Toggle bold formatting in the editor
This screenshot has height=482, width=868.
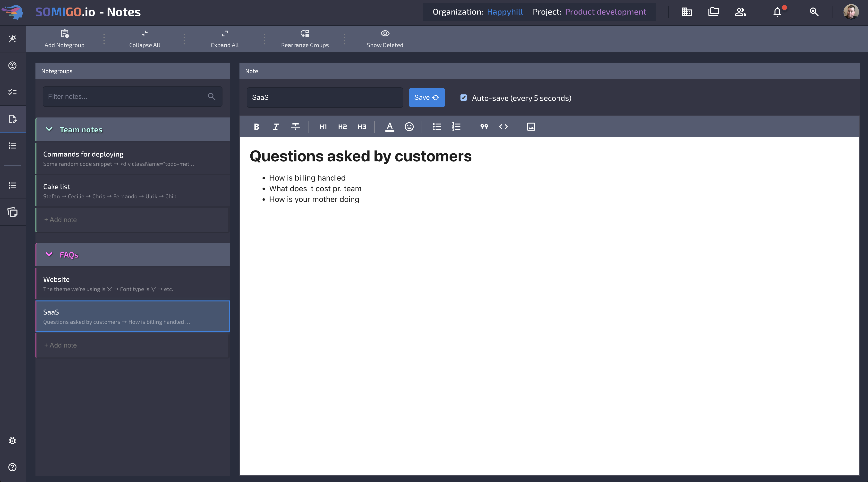(256, 127)
